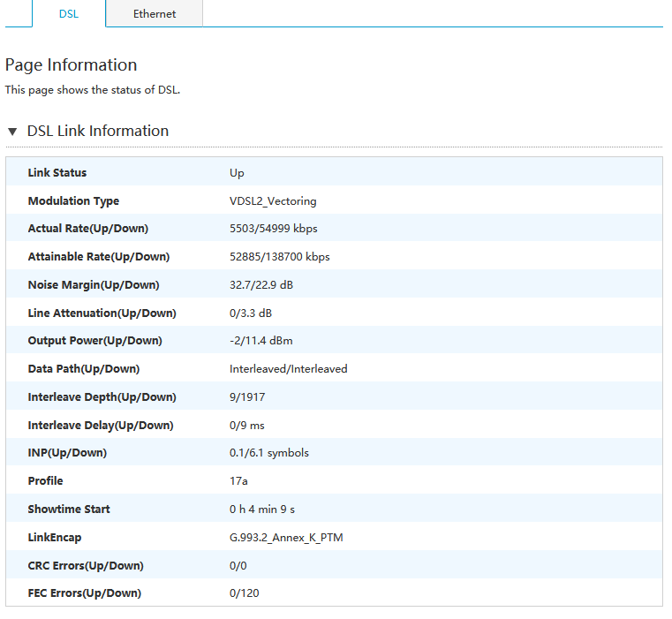Click the FEC Errors value 0/120
Viewport: 672px width, 619px height.
point(245,593)
